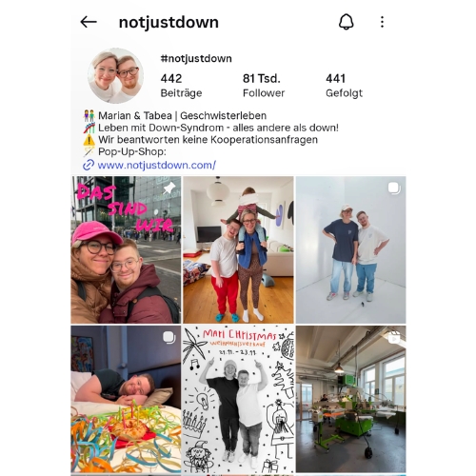Tap the back arrow icon
Screen dimensions: 476x476
[89, 22]
